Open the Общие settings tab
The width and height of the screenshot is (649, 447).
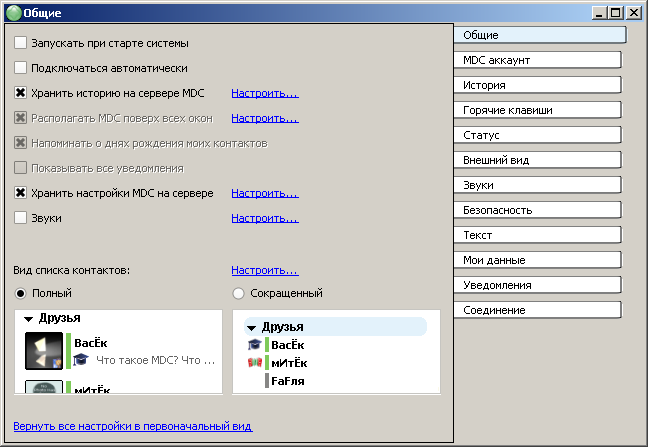[x=540, y=35]
